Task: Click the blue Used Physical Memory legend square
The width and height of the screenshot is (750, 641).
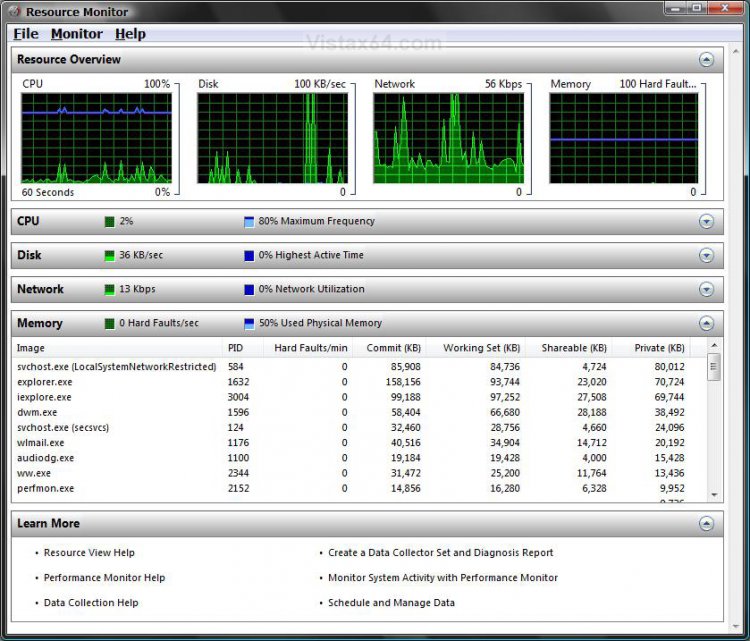Action: [x=249, y=324]
